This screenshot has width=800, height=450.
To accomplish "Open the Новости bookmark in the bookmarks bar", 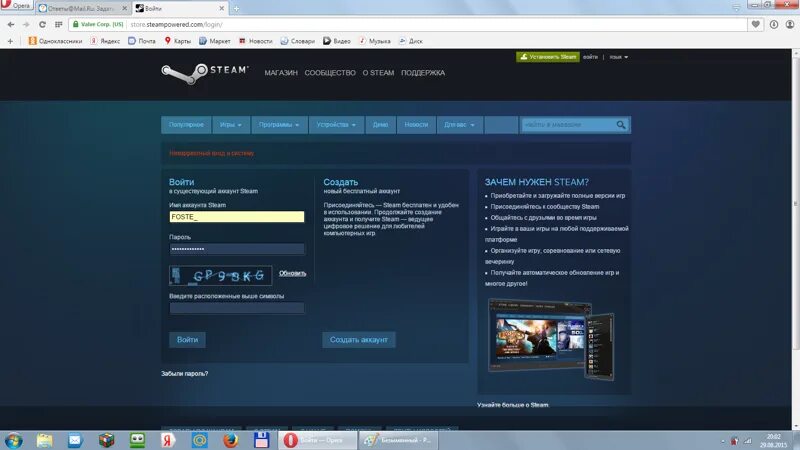I will click(x=256, y=41).
